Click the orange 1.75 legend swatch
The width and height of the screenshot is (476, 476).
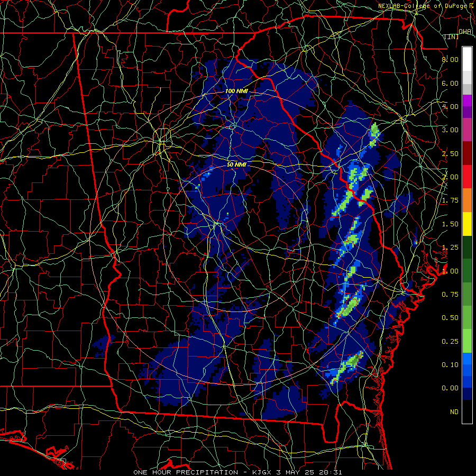[467, 200]
